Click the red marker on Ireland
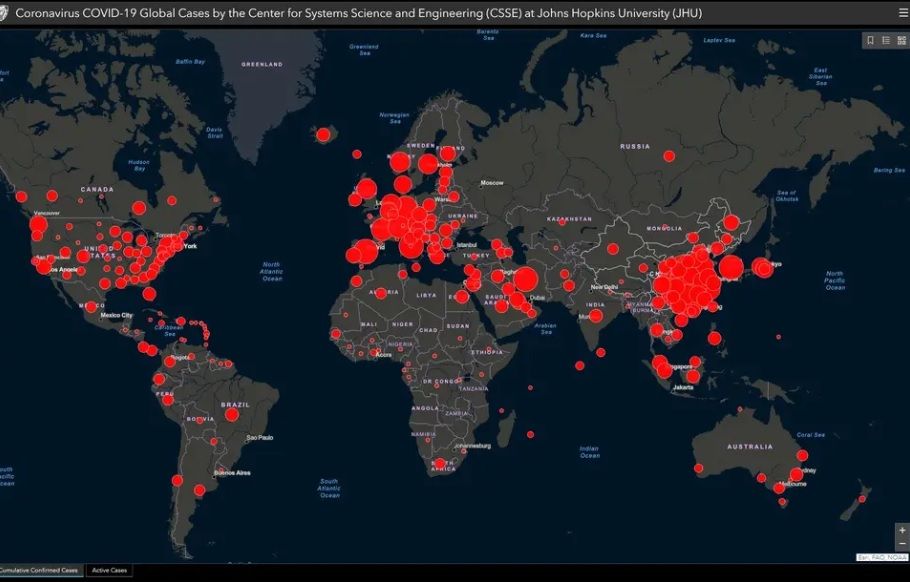This screenshot has width=910, height=582. coord(355,200)
